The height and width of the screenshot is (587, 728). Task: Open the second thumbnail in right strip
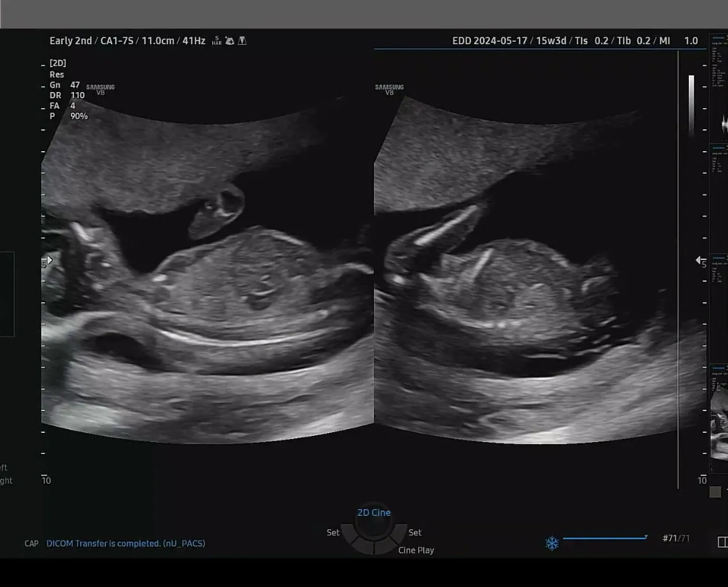point(719,198)
